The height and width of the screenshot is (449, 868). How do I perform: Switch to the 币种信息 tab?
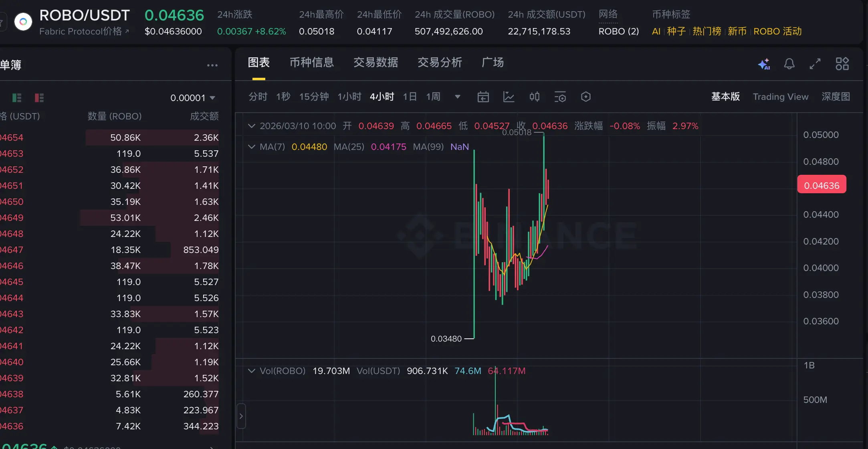pos(311,63)
